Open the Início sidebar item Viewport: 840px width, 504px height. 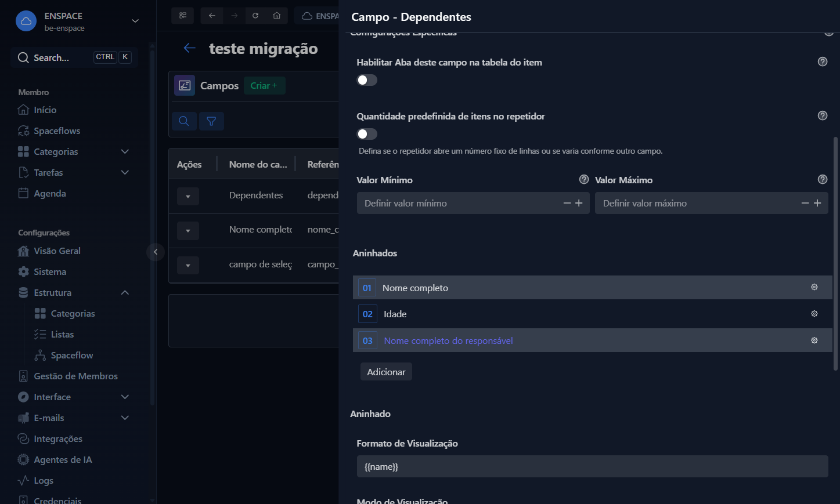tap(37, 110)
